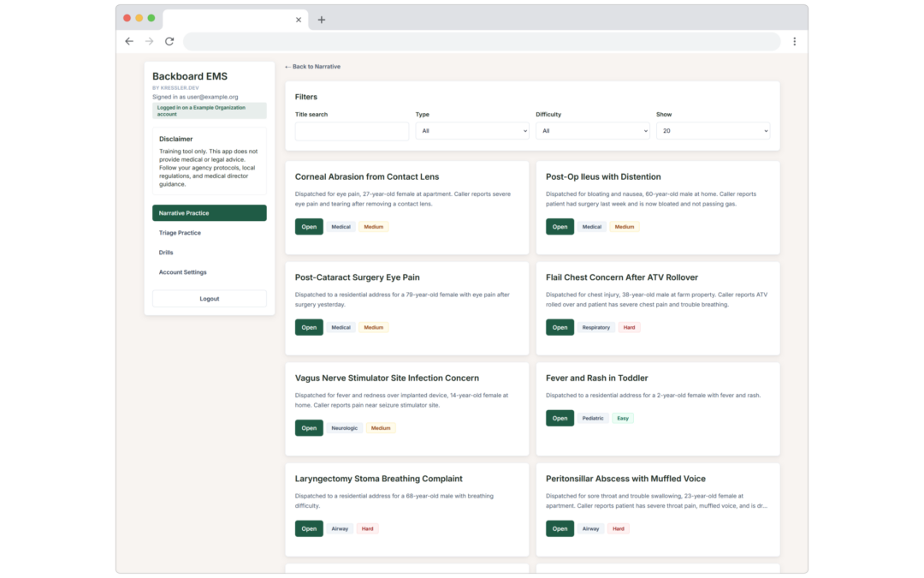Click title Peritonsillar Abscess with Muffled Voice
This screenshot has width=924, height=578.
625,479
